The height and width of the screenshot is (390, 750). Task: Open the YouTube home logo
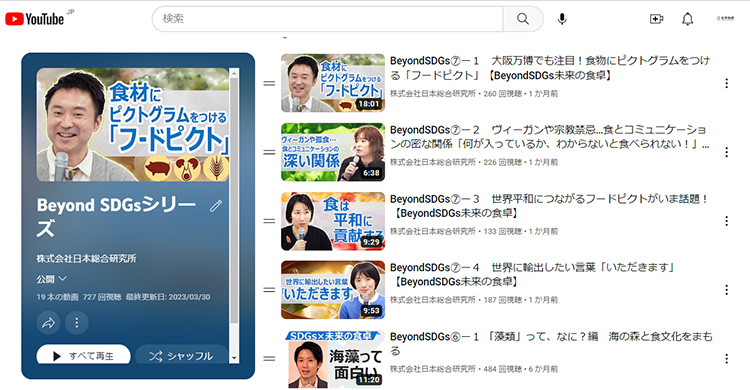tap(34, 19)
